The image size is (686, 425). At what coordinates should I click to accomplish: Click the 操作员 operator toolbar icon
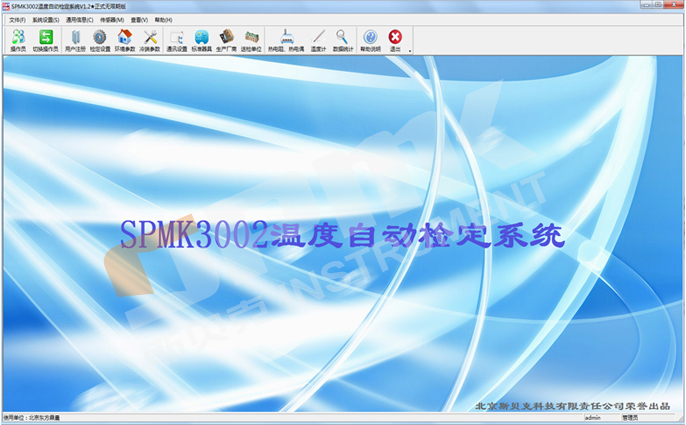(x=17, y=39)
